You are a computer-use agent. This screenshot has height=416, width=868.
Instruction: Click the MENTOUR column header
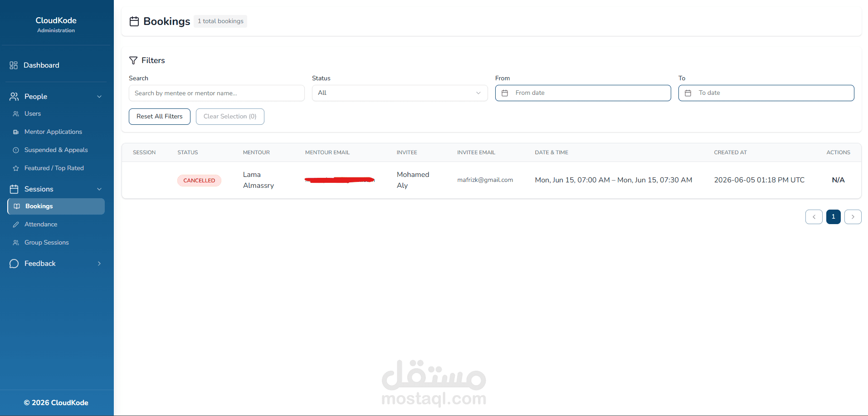click(x=256, y=152)
